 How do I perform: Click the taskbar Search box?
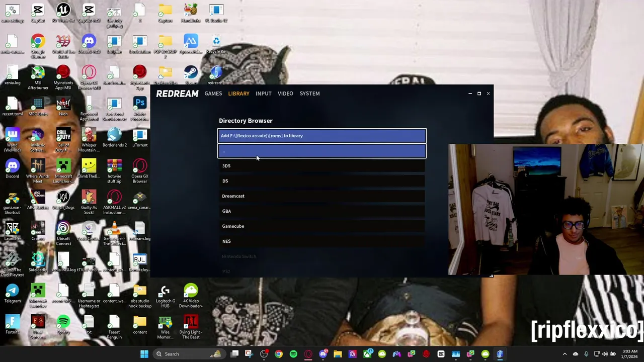click(x=189, y=354)
